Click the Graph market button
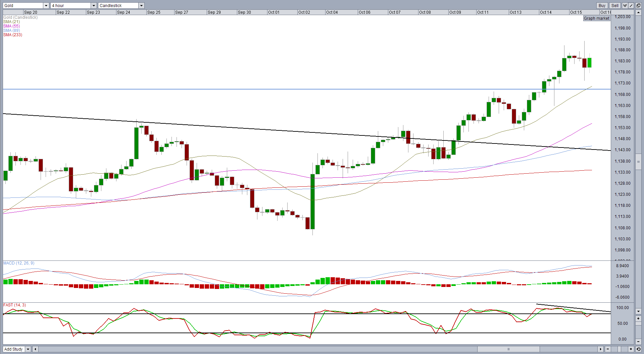 (596, 18)
